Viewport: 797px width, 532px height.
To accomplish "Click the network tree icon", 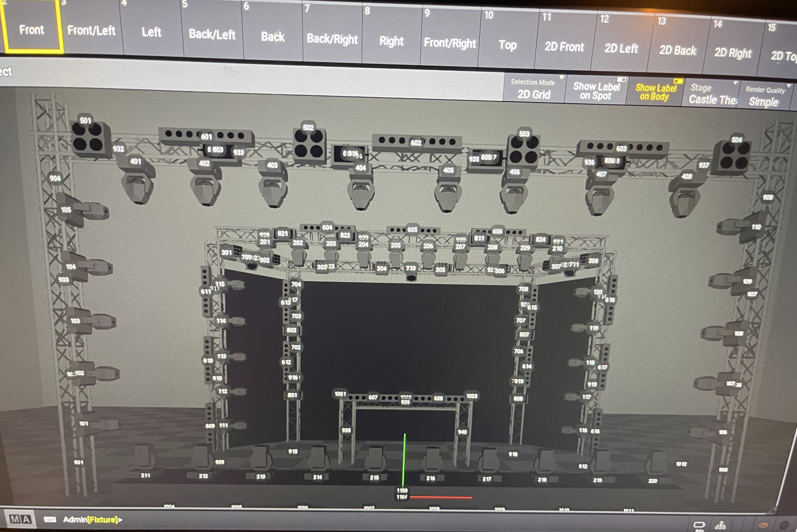I will pos(720,526).
